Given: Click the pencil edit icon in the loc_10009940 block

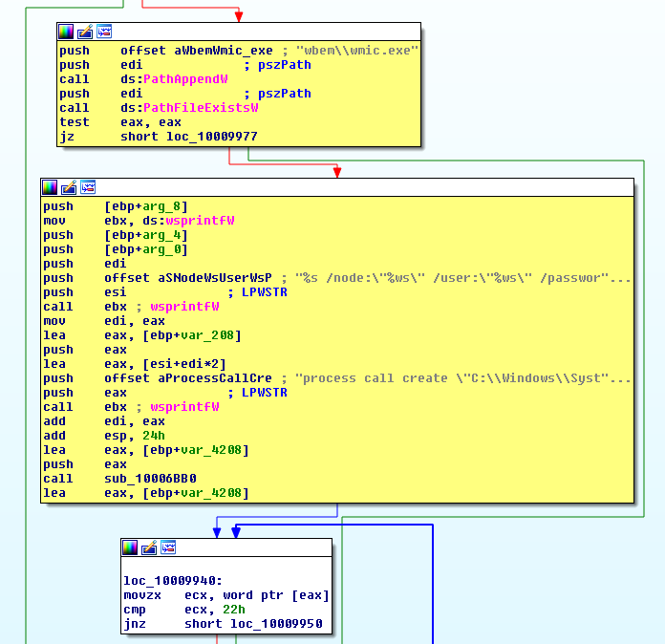Looking at the screenshot, I should pos(149,547).
